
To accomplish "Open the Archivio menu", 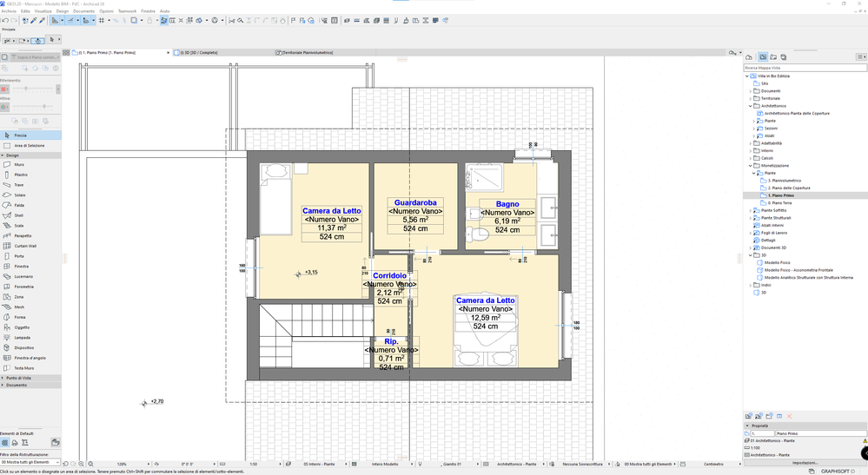I will pos(9,11).
